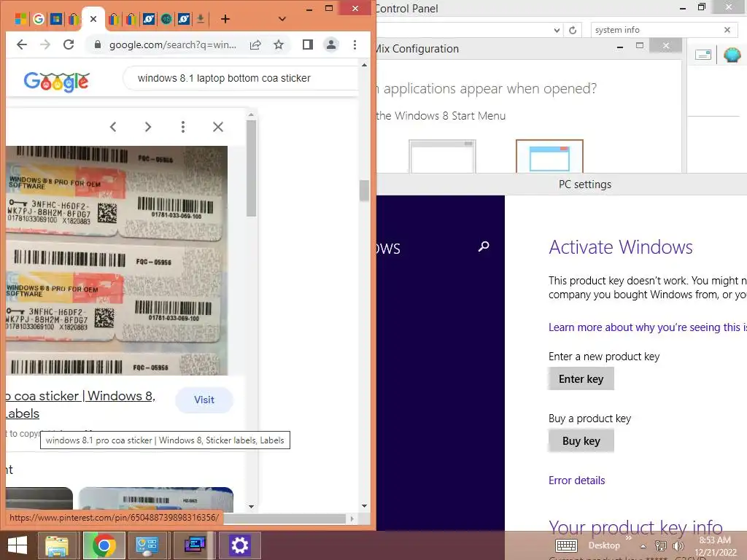This screenshot has width=747, height=560.
Task: Click Control Panel view options icon
Action: 703,55
